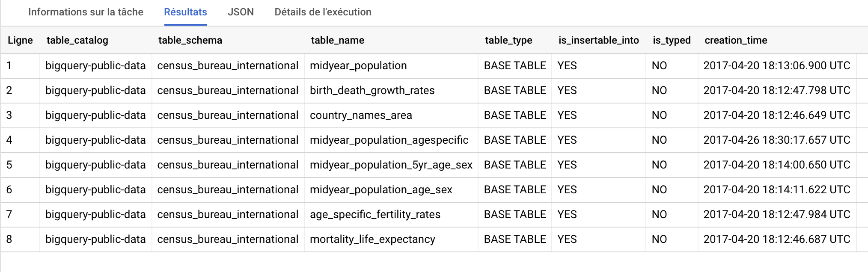Select the midyear_population table name cell
Viewport: 868px width, 272px height.
click(358, 65)
